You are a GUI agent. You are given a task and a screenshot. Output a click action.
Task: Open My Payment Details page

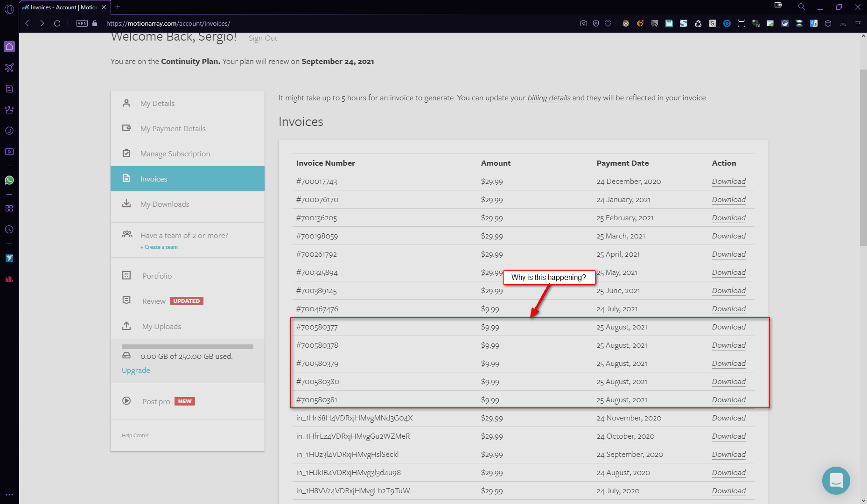click(x=173, y=129)
